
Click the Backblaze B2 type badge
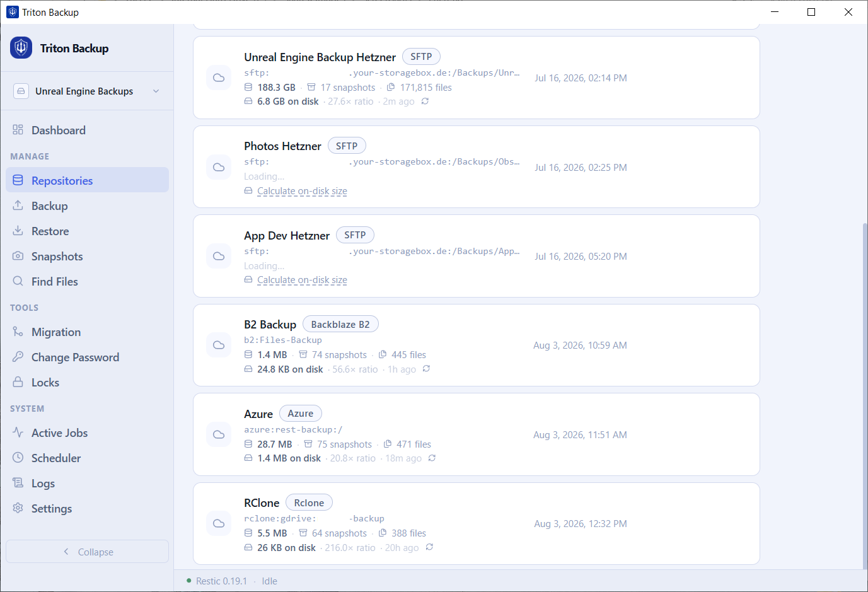(340, 324)
